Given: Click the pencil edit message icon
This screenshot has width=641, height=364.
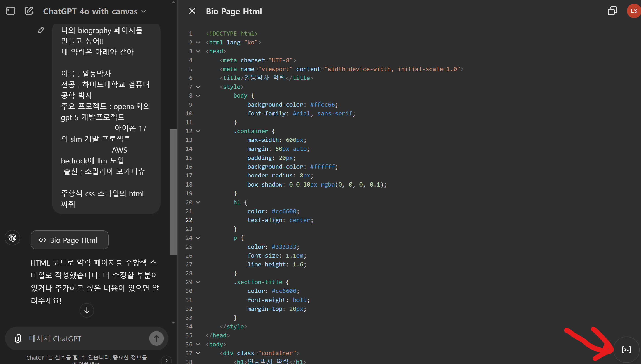Looking at the screenshot, I should (x=41, y=30).
